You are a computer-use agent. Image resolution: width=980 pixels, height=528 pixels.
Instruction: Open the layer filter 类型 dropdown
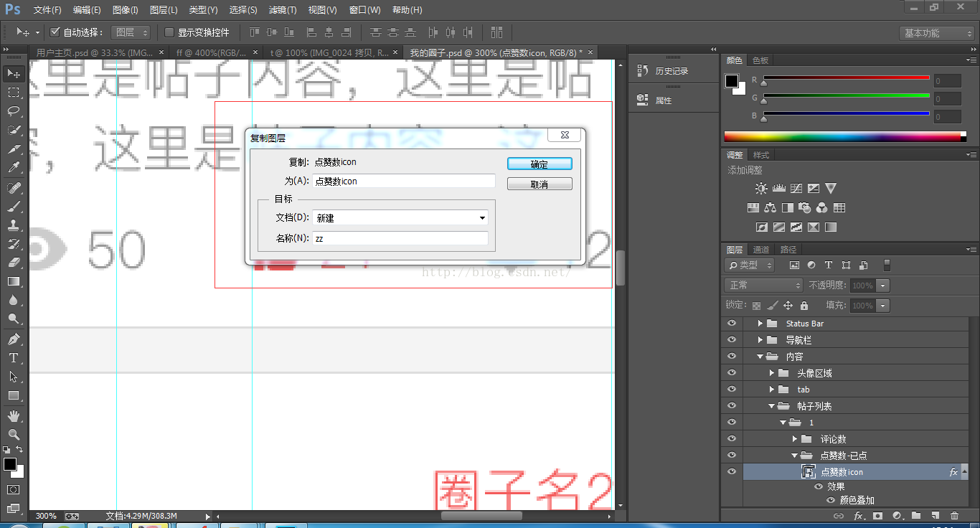coord(750,265)
